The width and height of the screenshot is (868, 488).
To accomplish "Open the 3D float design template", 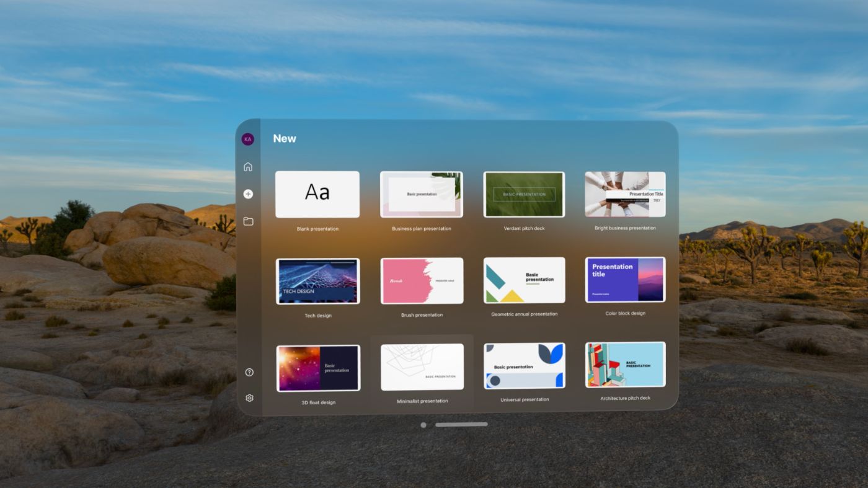I will (317, 367).
